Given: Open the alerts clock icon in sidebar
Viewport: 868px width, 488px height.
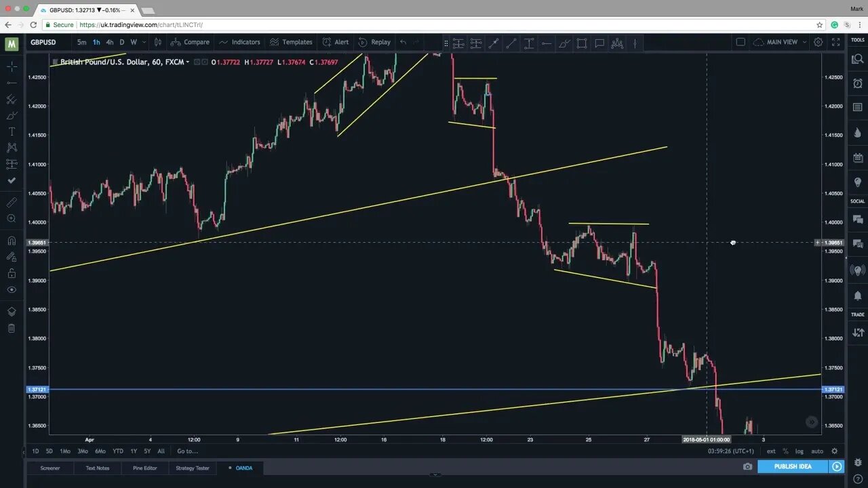Looking at the screenshot, I should 858,83.
